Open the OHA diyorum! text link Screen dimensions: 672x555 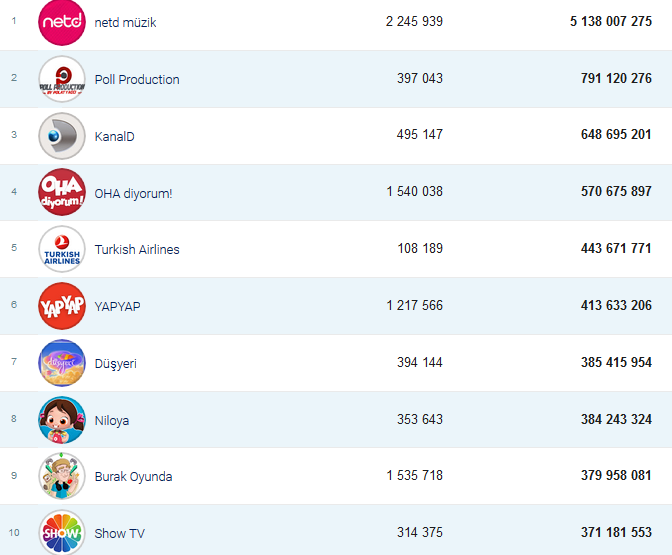pos(133,193)
